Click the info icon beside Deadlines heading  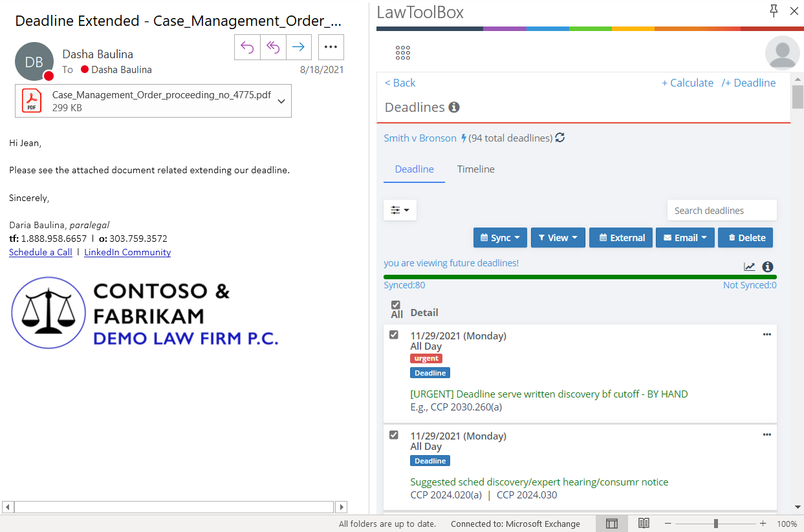tap(453, 107)
